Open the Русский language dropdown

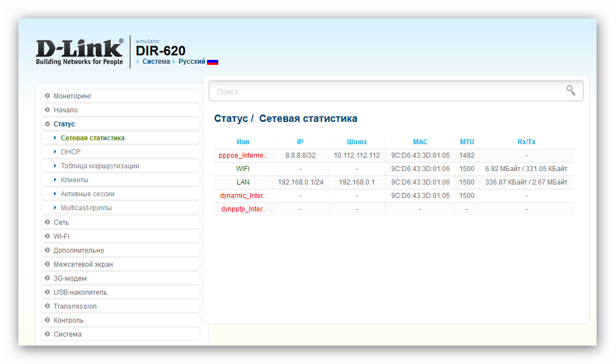tap(191, 62)
